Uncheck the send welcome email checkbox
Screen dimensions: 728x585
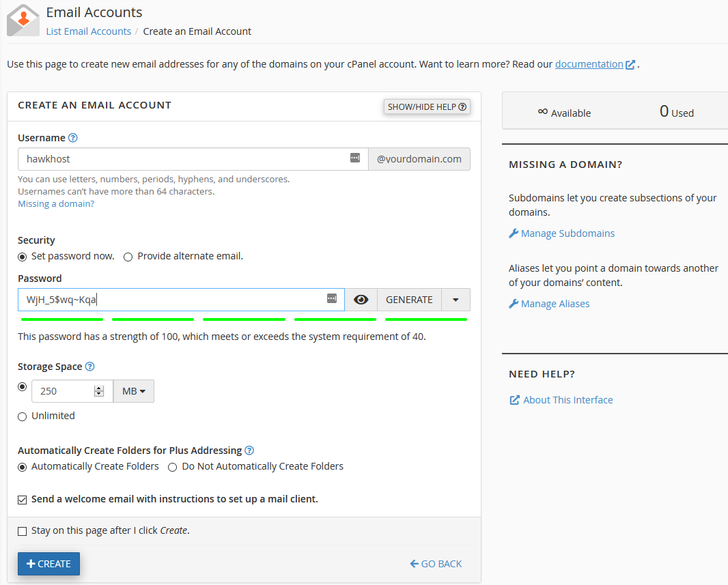click(23, 500)
